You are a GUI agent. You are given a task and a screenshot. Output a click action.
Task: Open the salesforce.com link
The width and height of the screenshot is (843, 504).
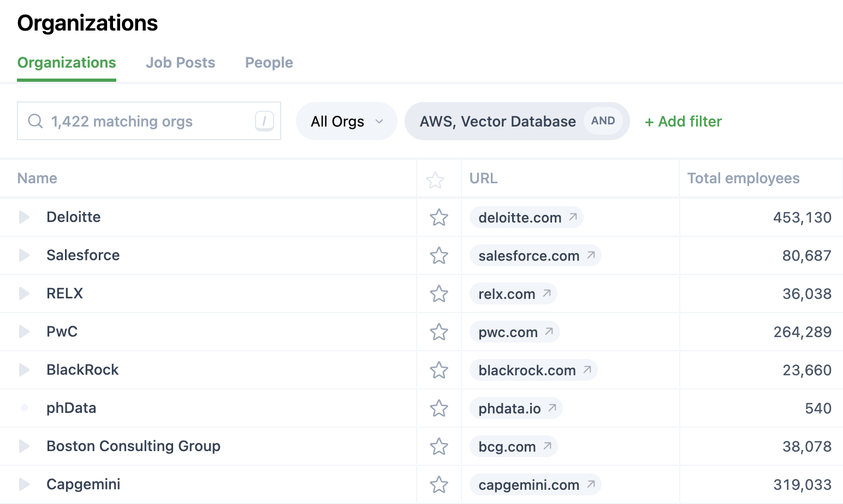point(529,256)
